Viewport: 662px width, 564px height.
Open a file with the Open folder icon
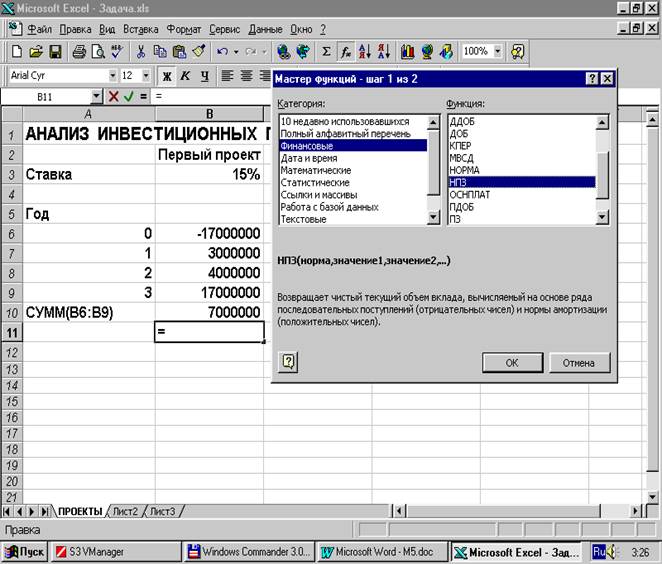click(36, 52)
